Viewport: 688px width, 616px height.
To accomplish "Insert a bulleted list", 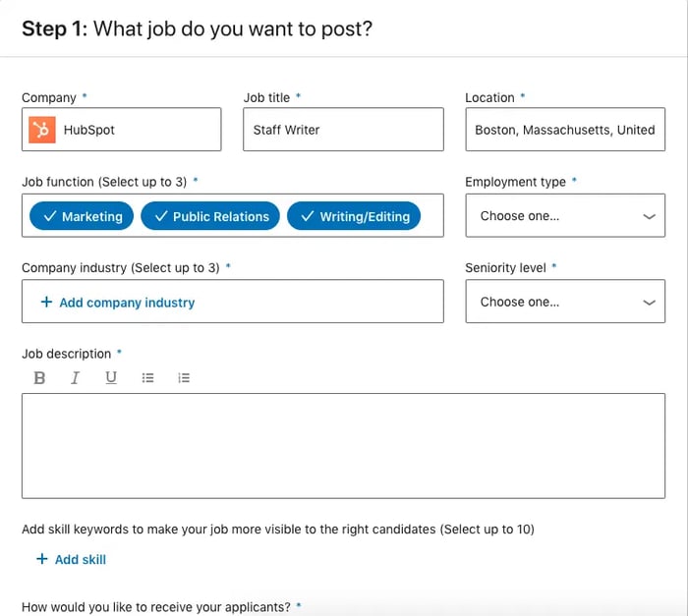I will tap(147, 378).
